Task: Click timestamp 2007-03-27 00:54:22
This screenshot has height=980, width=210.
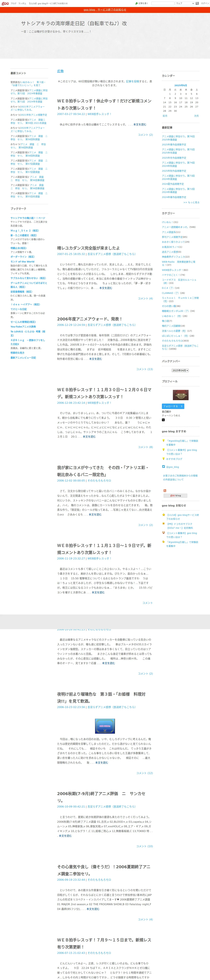Action: (71, 114)
